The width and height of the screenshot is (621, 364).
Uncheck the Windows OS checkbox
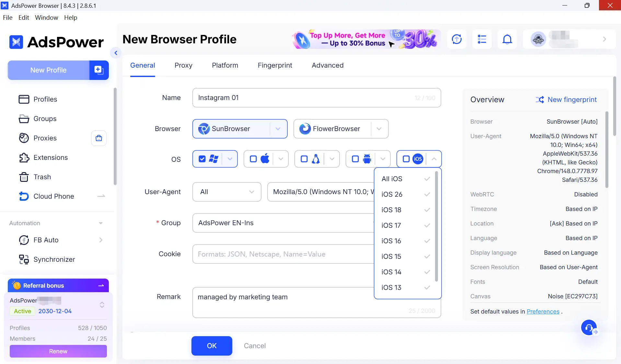coord(202,159)
